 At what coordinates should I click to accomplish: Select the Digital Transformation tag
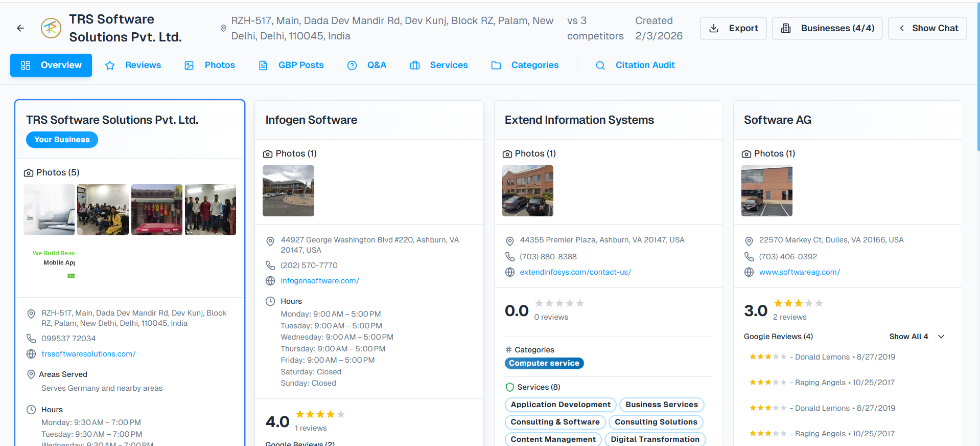click(x=655, y=439)
